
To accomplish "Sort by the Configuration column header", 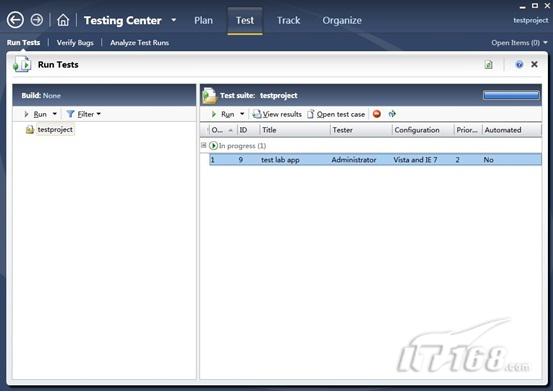I will [423, 130].
